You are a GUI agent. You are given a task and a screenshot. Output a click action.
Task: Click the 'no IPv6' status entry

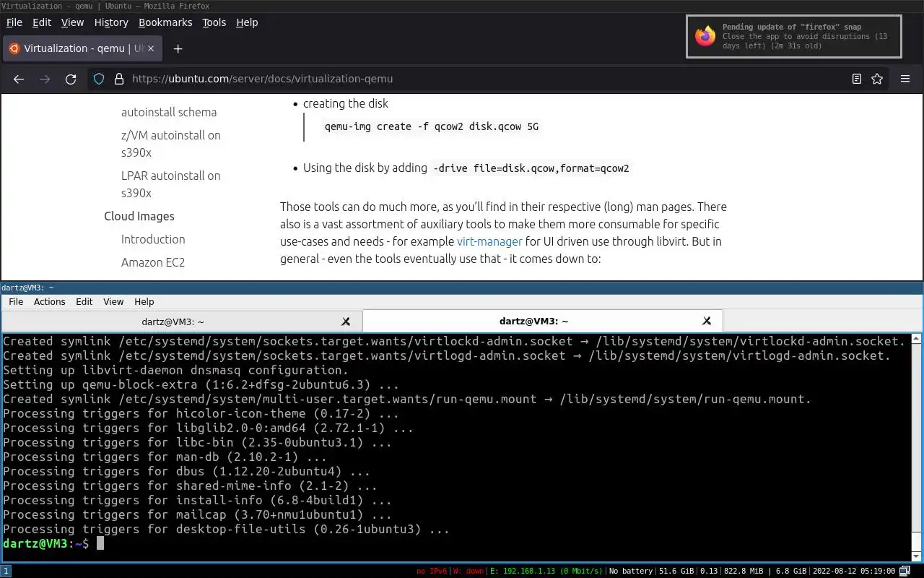(432, 571)
